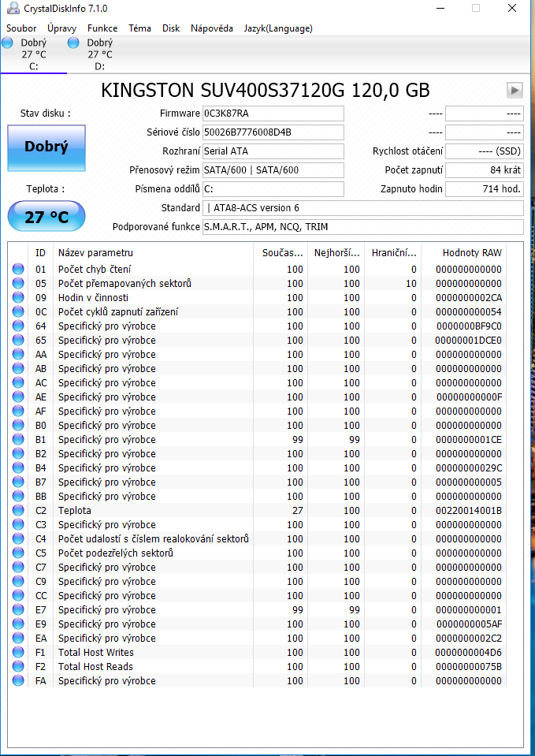Screen dimensions: 535x756
Task: Select the Total Host Writes text
Action: pos(96,653)
